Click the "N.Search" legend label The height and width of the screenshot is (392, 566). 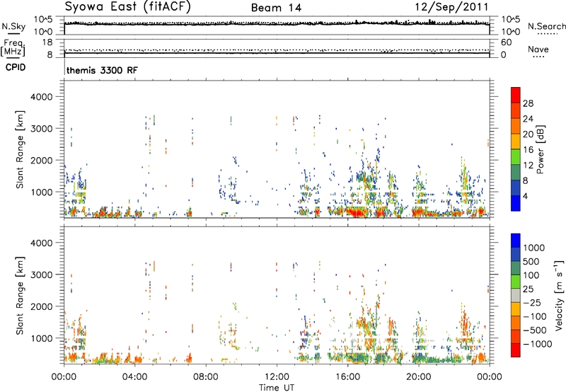546,26
